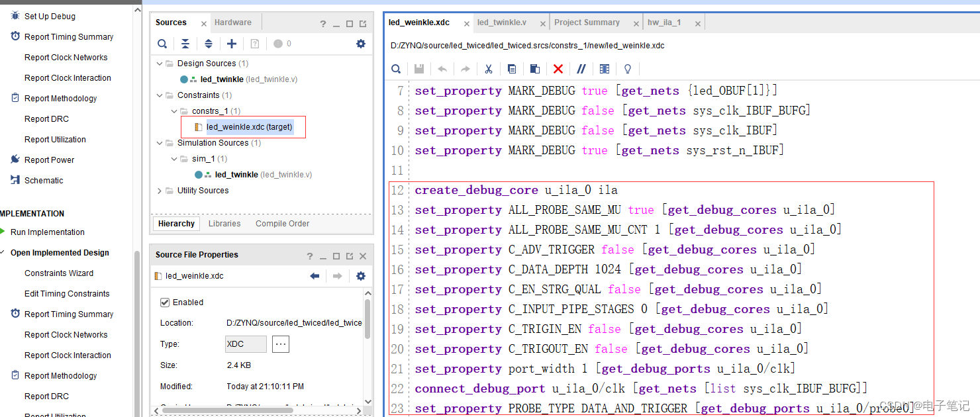Add sources with the plus icon
980x417 pixels.
coord(232,44)
